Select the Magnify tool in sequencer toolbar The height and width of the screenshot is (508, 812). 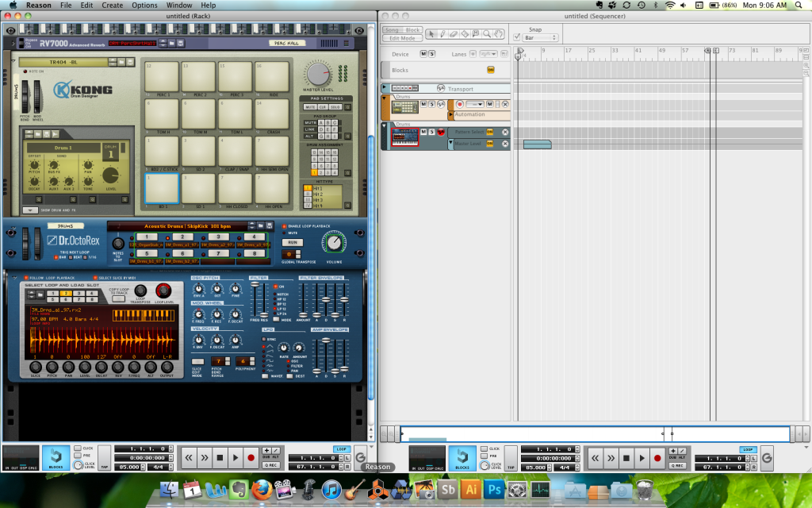click(x=487, y=34)
